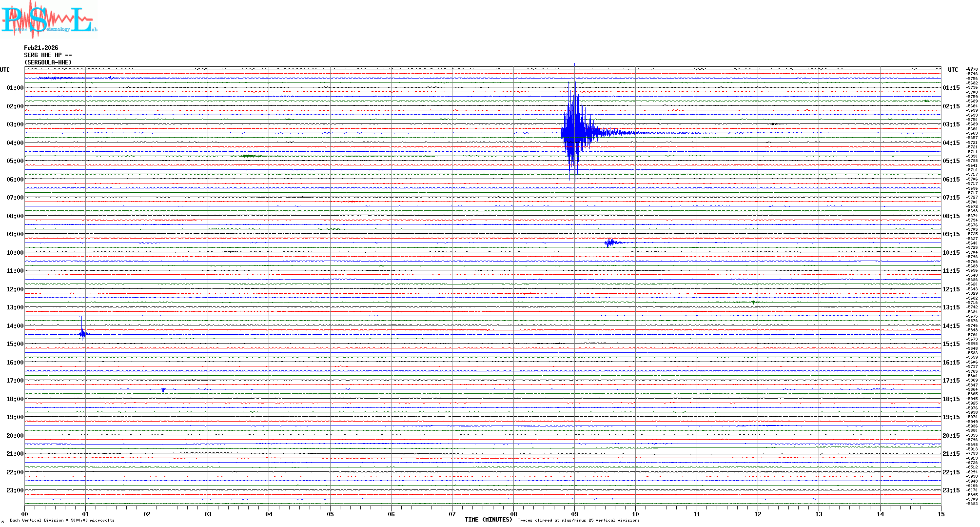Click the blue spike event near minute 01
Image resolution: width=980 pixels, height=527 pixels.
click(83, 334)
